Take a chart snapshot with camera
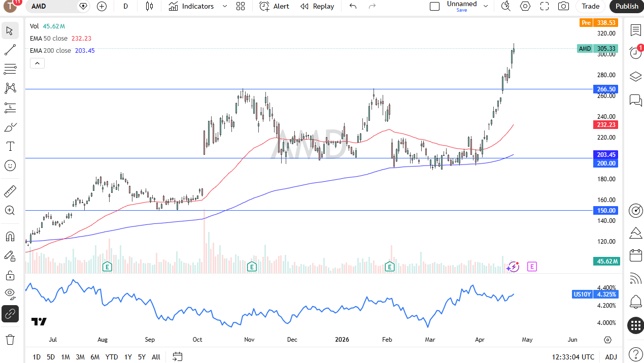The height and width of the screenshot is (363, 644). point(563,6)
